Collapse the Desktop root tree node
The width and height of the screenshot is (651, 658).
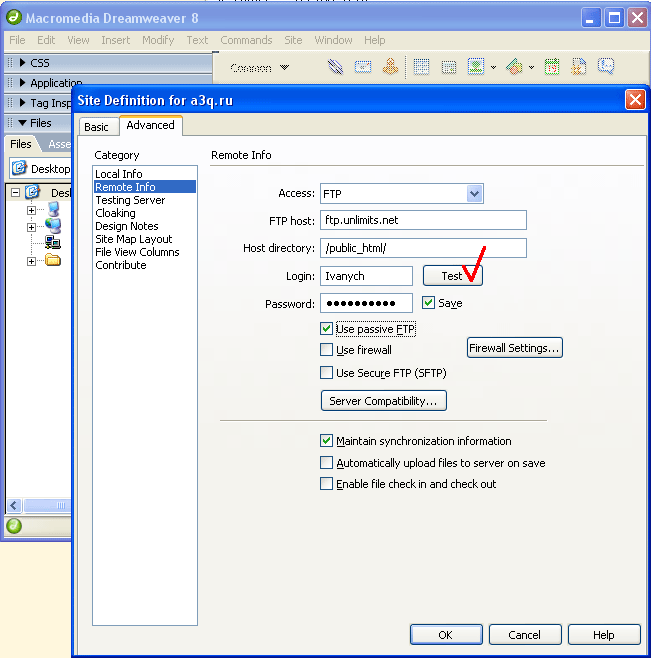(x=16, y=193)
